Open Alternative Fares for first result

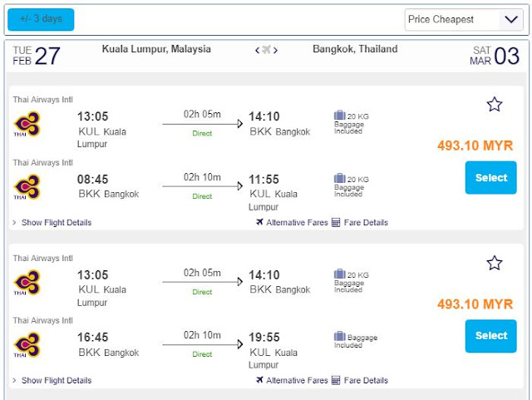pos(292,222)
